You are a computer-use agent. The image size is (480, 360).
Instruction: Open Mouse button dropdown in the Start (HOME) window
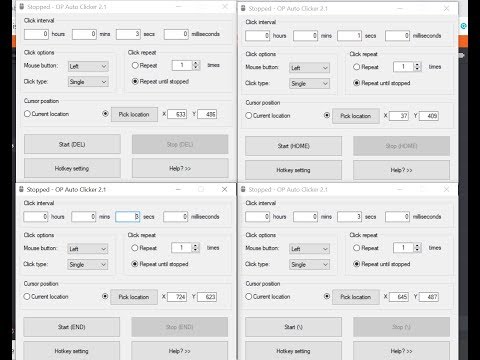309,68
